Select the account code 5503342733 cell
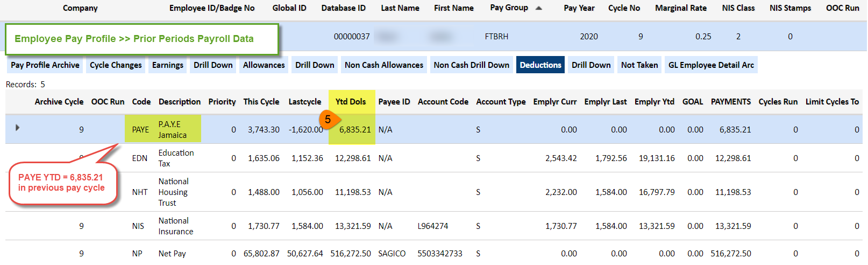The width and height of the screenshot is (868, 265). tap(440, 254)
